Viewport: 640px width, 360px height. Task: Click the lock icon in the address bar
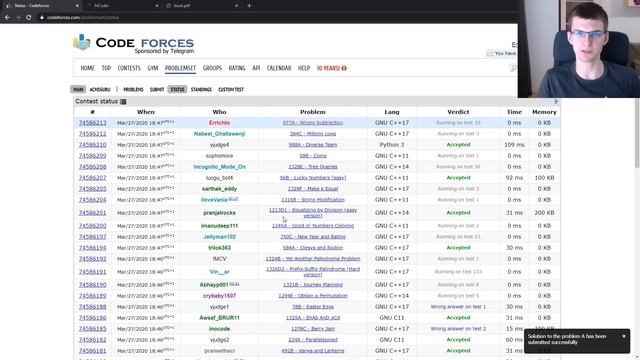click(x=42, y=18)
